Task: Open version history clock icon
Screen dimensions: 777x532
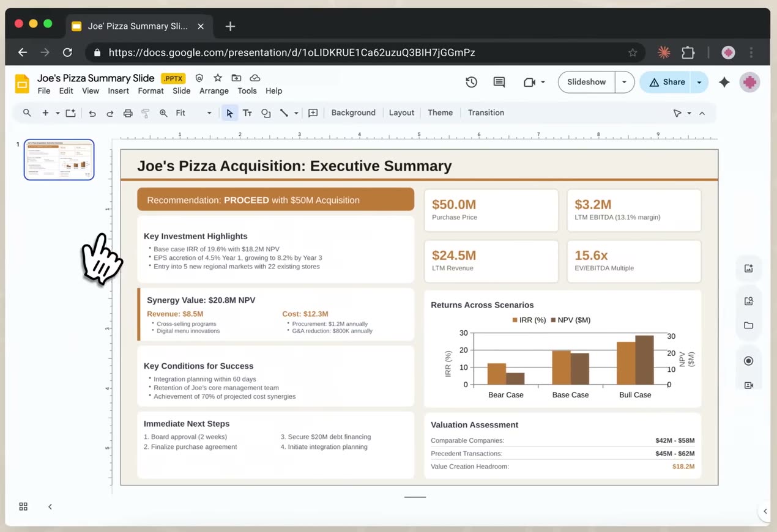Action: [471, 82]
